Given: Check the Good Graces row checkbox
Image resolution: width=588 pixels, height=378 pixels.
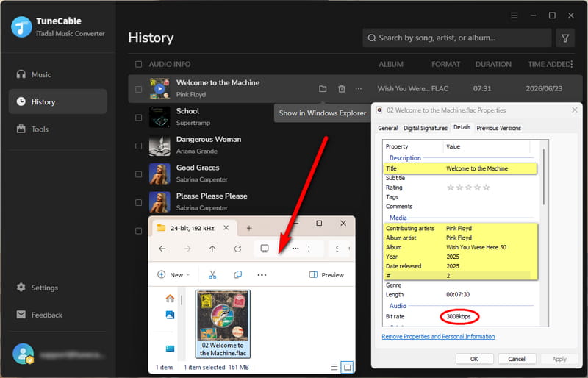Looking at the screenshot, I should pos(138,174).
